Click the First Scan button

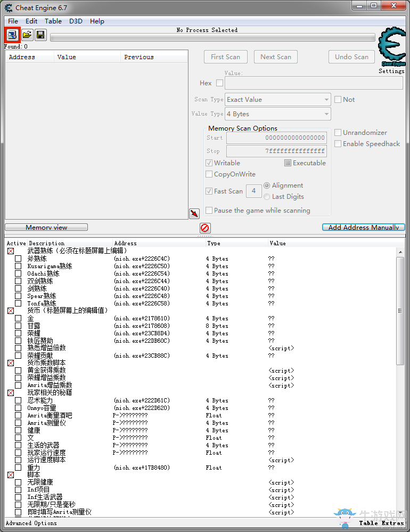click(226, 57)
